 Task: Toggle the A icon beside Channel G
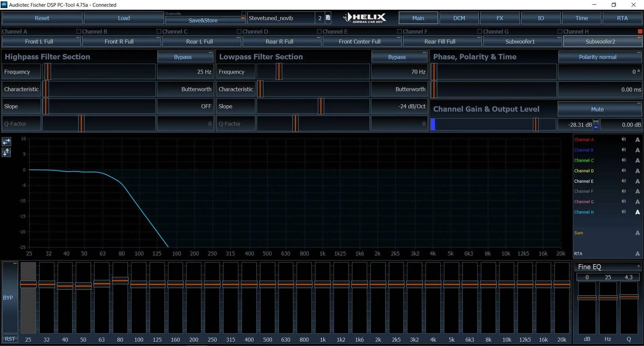point(638,202)
